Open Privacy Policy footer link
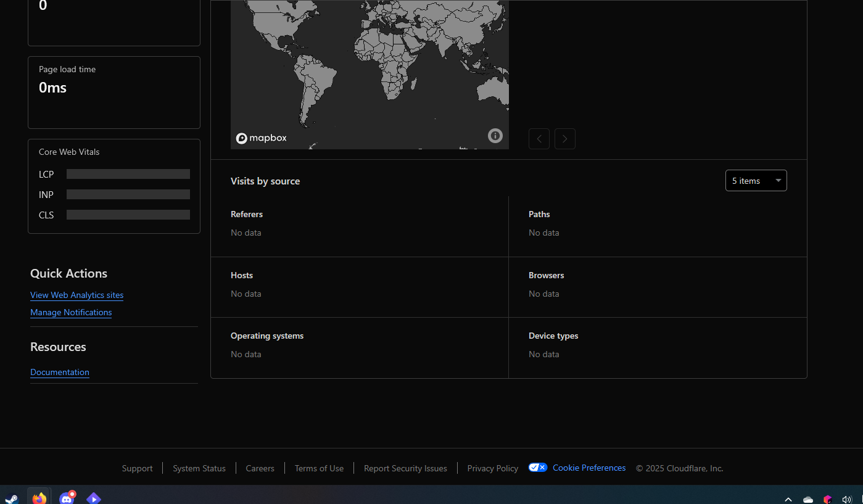Image resolution: width=863 pixels, height=504 pixels. [x=493, y=468]
